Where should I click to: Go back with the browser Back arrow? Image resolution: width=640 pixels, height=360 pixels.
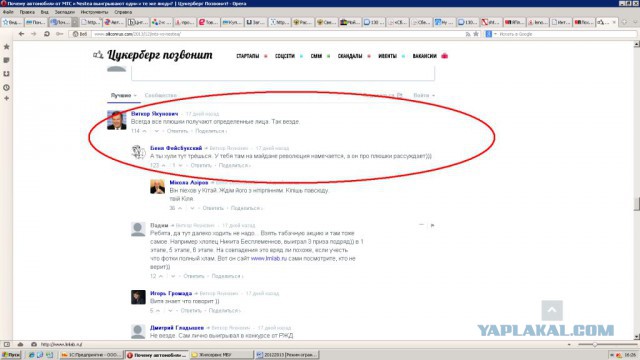click(x=21, y=34)
